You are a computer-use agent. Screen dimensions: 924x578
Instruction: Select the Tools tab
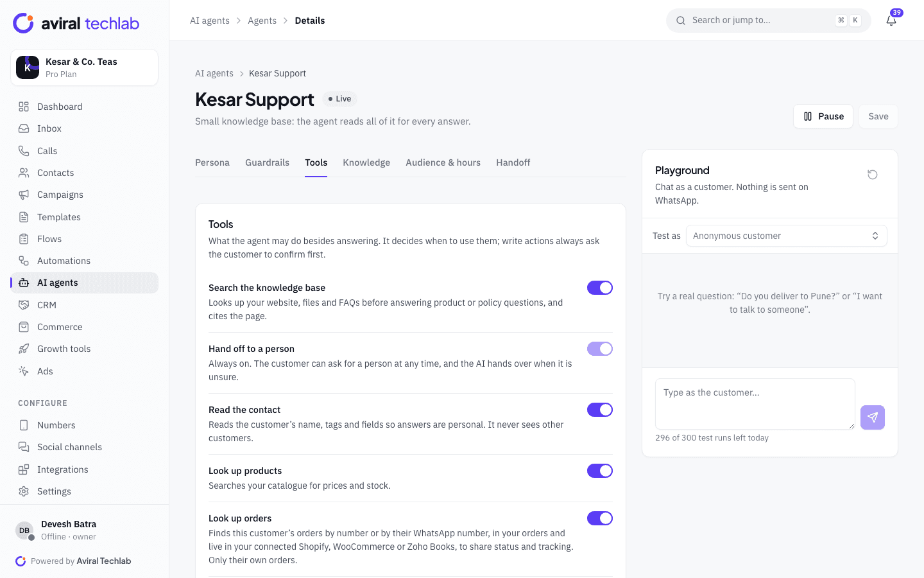pyautogui.click(x=316, y=162)
